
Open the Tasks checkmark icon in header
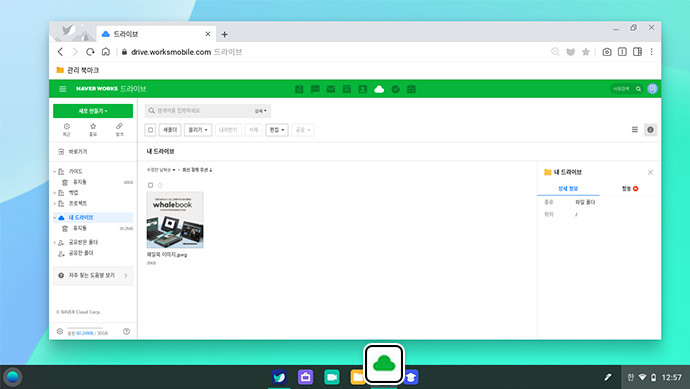(x=395, y=89)
